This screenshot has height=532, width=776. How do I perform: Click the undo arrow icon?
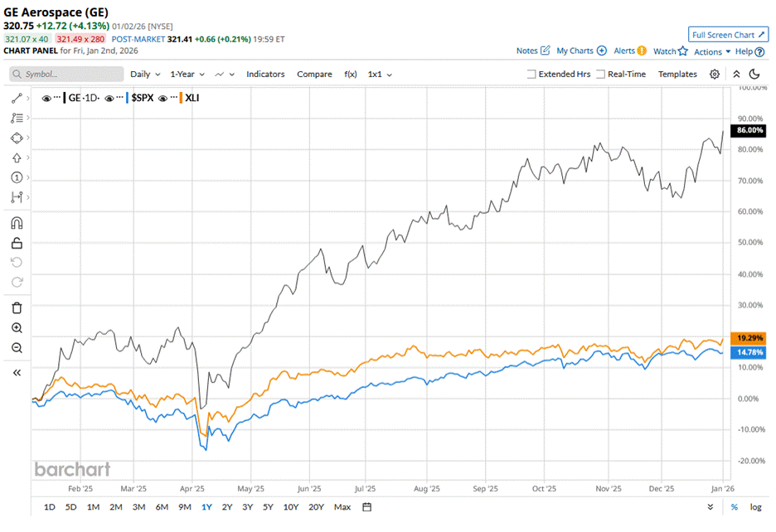17,263
